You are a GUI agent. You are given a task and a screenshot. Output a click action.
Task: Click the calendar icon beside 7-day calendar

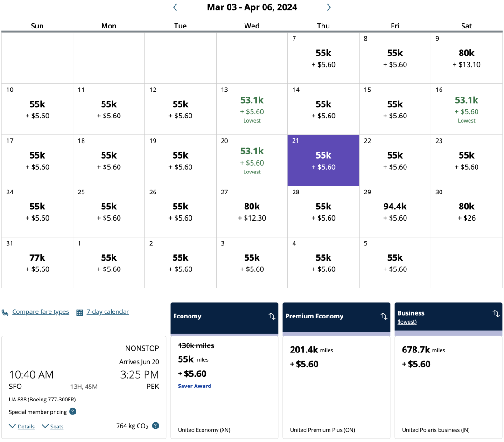(79, 312)
